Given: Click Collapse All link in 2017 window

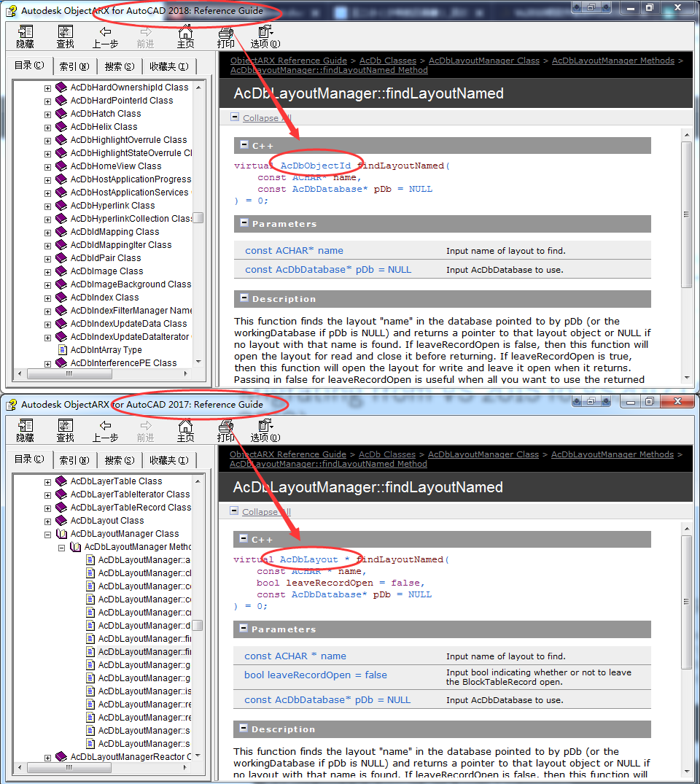Looking at the screenshot, I should click(266, 511).
